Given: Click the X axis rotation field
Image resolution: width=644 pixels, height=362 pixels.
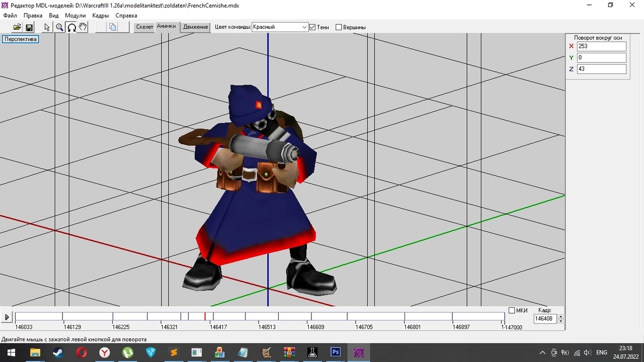Looking at the screenshot, I should click(602, 46).
